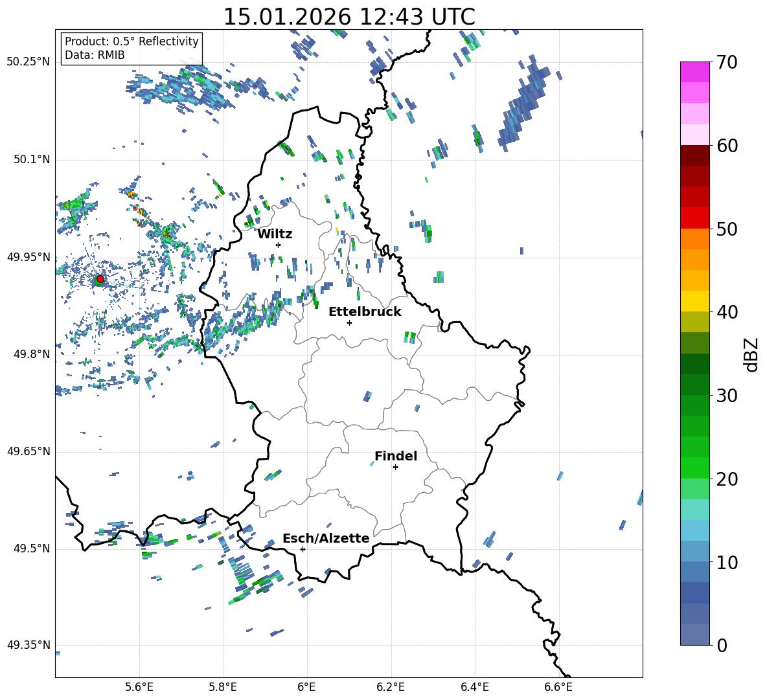The height and width of the screenshot is (700, 767).
Task: Click the dBZ colorbar axis label
Action: click(x=751, y=354)
